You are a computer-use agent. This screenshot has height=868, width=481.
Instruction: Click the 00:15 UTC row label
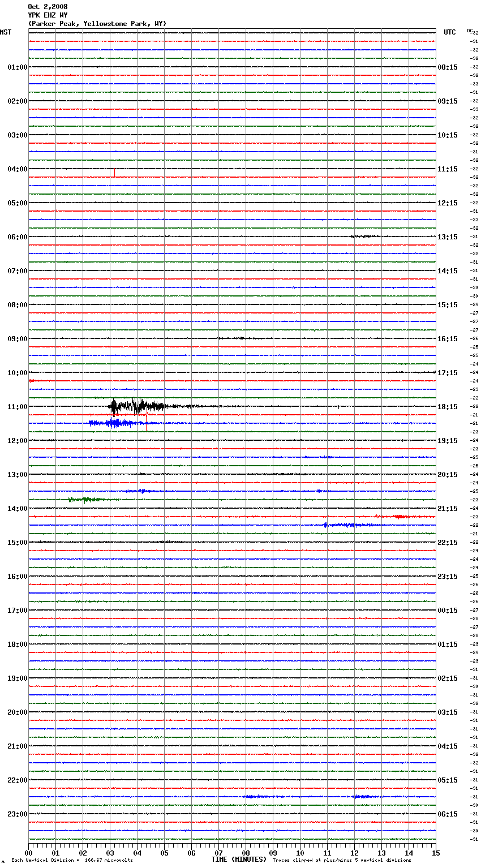448,611
